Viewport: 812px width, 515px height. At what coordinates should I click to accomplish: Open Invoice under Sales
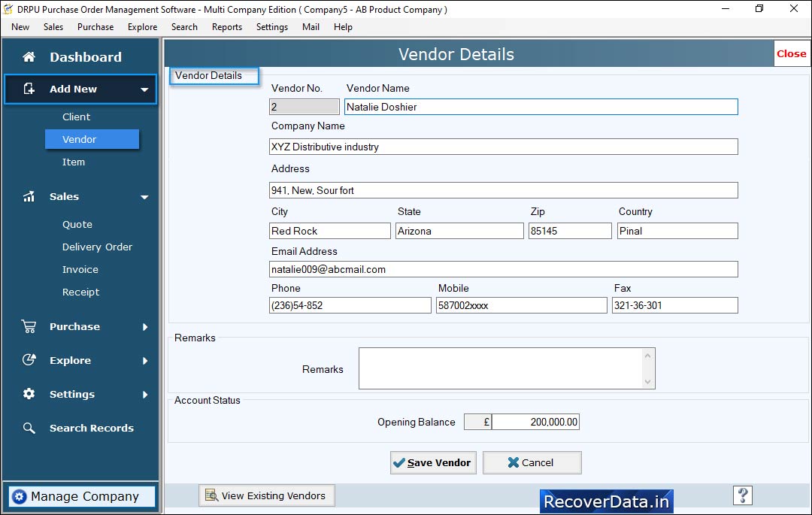tap(80, 270)
